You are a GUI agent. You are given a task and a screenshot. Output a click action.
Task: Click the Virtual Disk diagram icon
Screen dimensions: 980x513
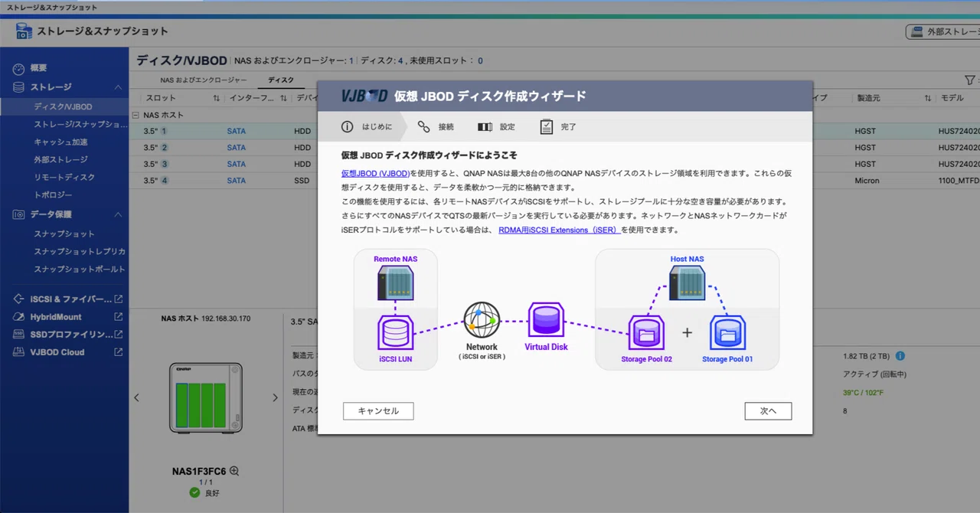546,320
